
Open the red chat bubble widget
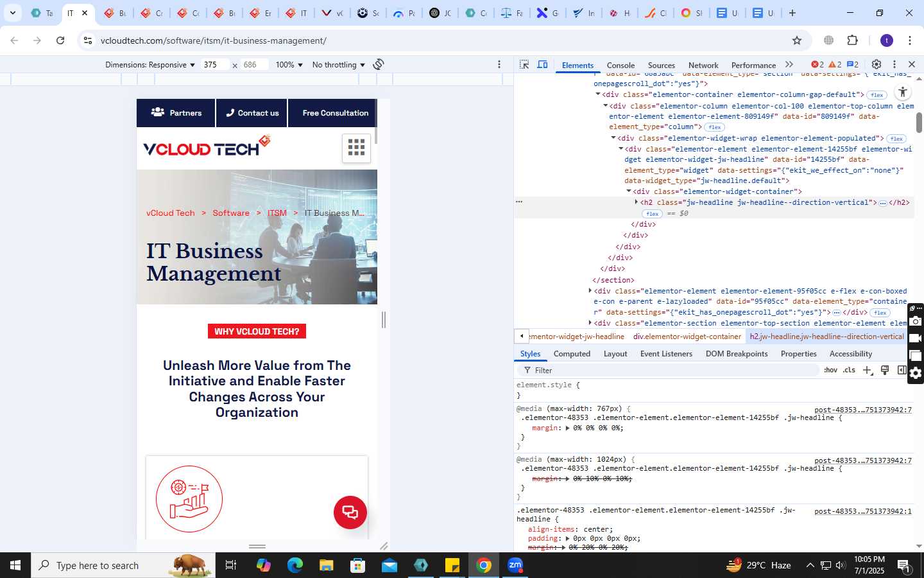(350, 512)
